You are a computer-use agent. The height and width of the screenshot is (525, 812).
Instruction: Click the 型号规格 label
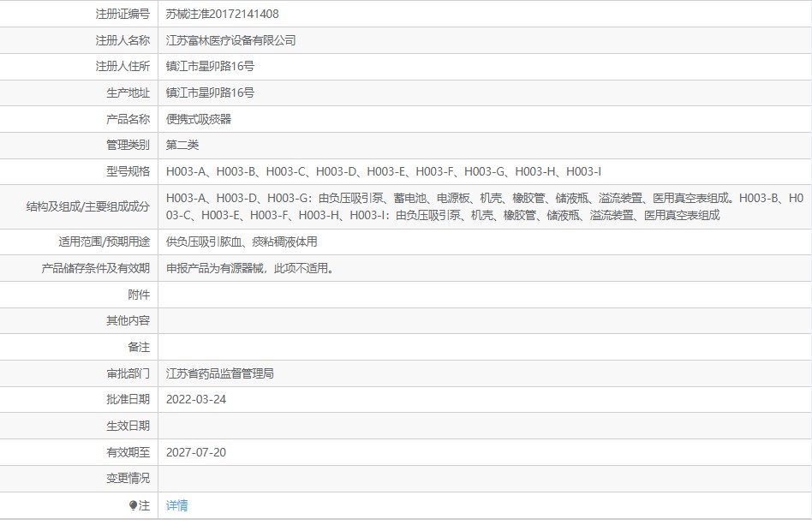128,171
